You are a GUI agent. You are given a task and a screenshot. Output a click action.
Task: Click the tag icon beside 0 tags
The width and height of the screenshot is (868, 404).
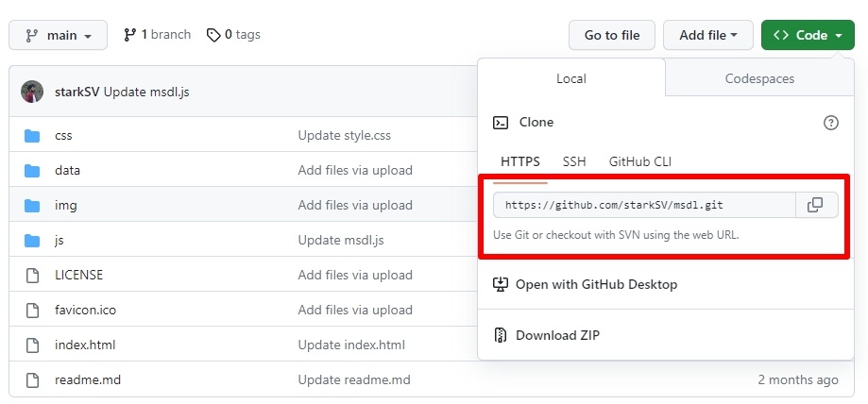pos(213,36)
